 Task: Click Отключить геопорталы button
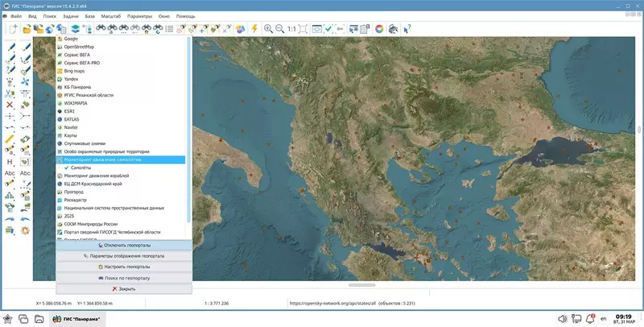pyautogui.click(x=123, y=246)
